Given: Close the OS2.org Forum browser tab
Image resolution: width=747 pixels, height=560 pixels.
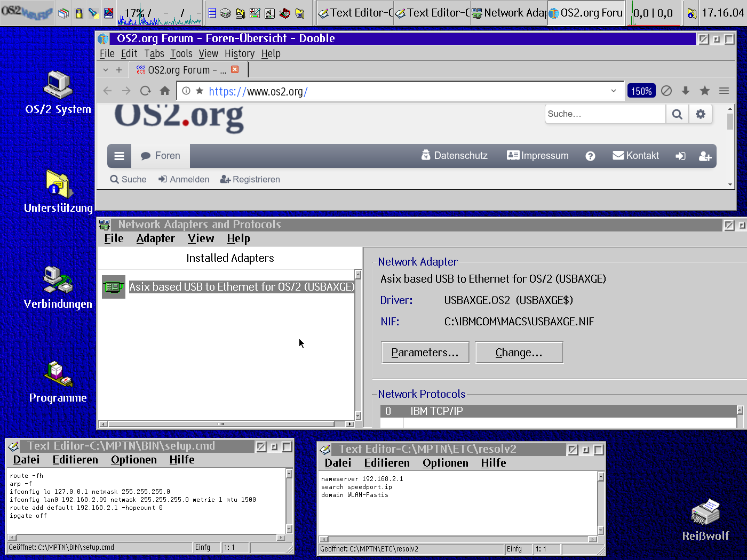Looking at the screenshot, I should (235, 69).
